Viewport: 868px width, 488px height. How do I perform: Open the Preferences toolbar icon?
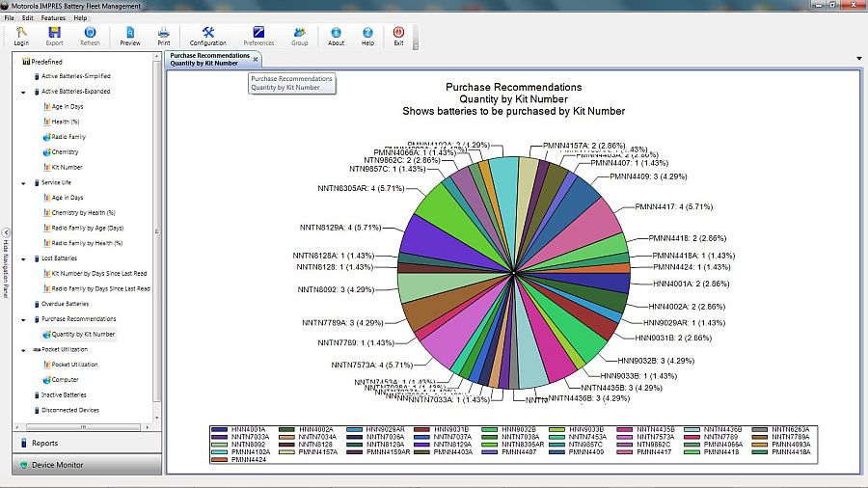258,36
